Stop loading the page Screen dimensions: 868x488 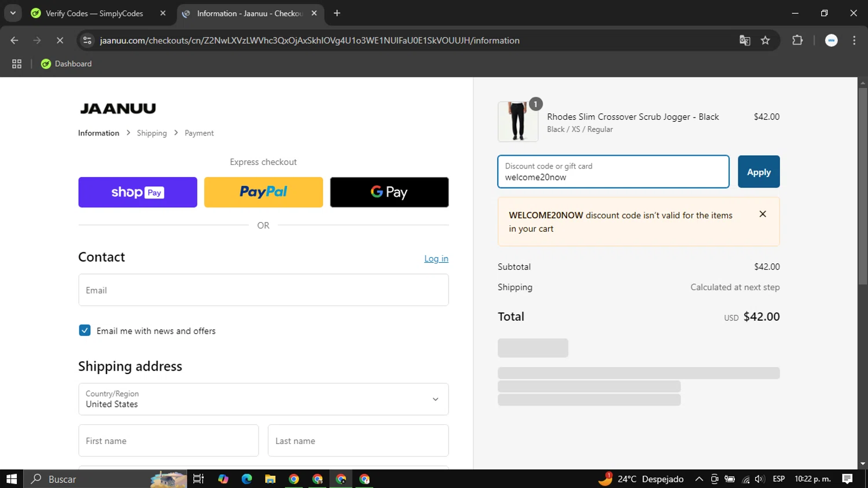click(60, 41)
